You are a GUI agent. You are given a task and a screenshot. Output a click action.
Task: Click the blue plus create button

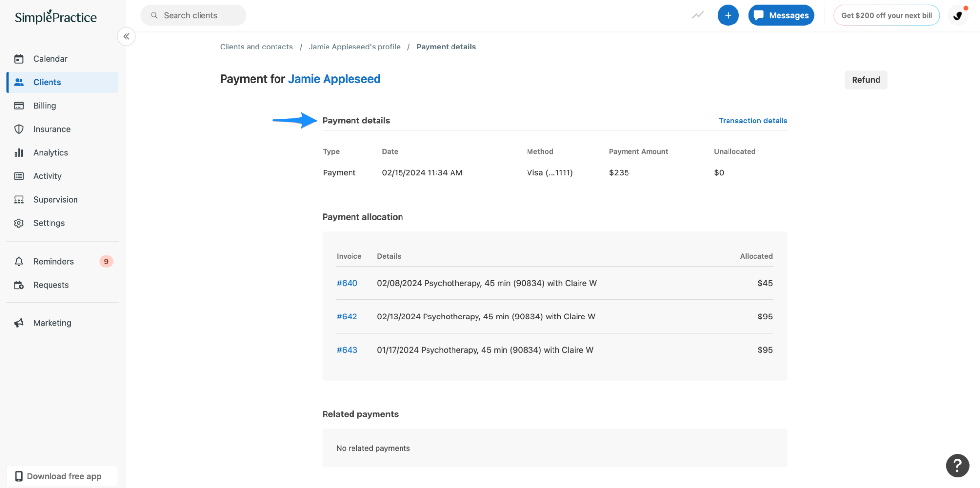click(728, 16)
